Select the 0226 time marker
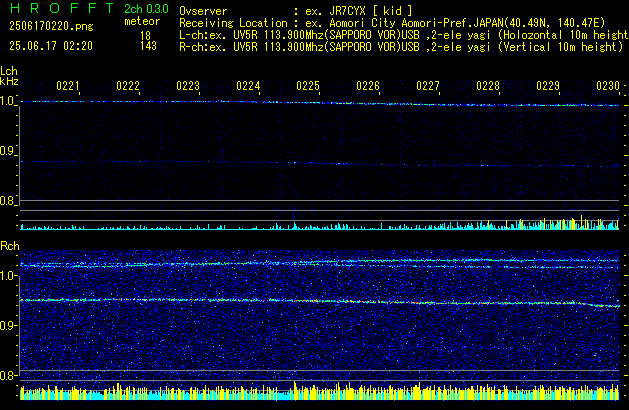The width and height of the screenshot is (629, 410). (x=368, y=86)
